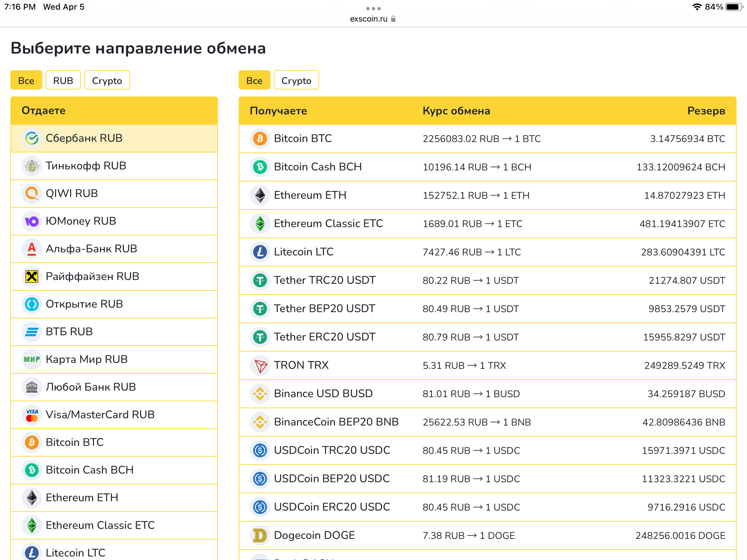Click the red TRON TRX icon
Screen dimensions: 747x560
tap(260, 365)
